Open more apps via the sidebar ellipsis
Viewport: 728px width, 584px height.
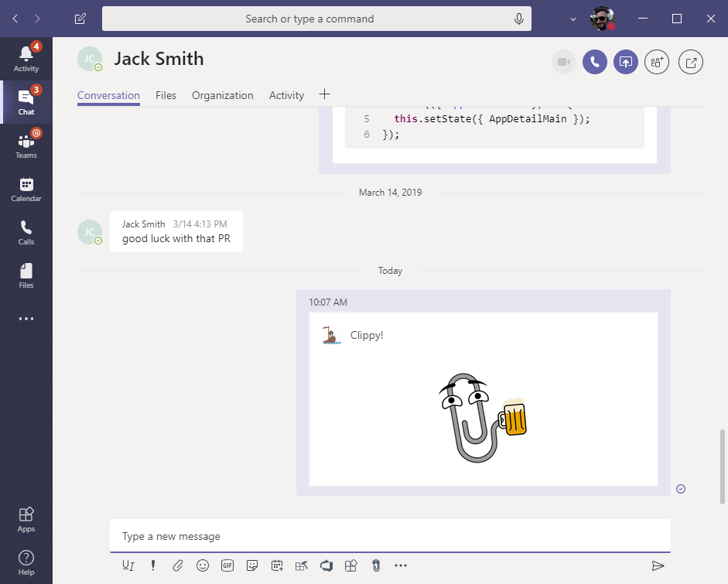(26, 318)
